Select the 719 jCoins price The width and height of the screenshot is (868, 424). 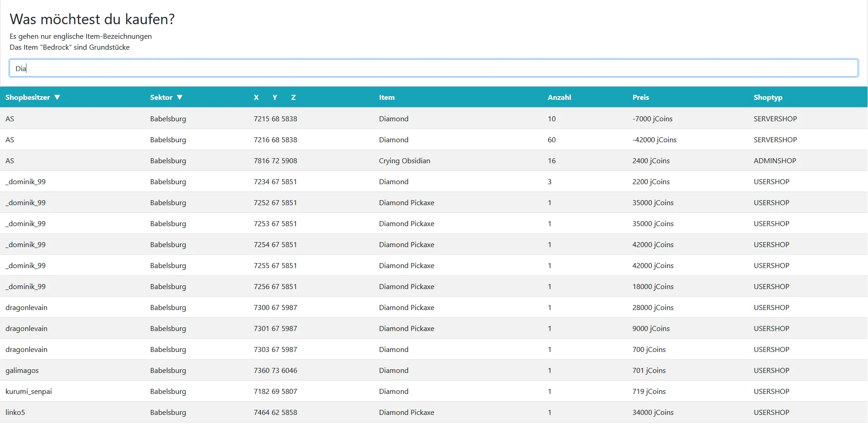(649, 391)
